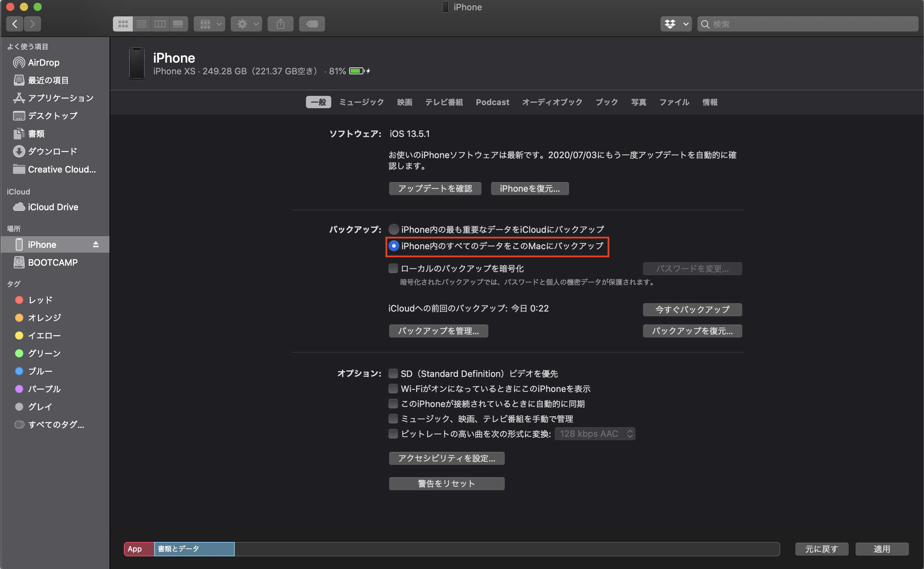Enable manually manage music checkbox

[393, 418]
